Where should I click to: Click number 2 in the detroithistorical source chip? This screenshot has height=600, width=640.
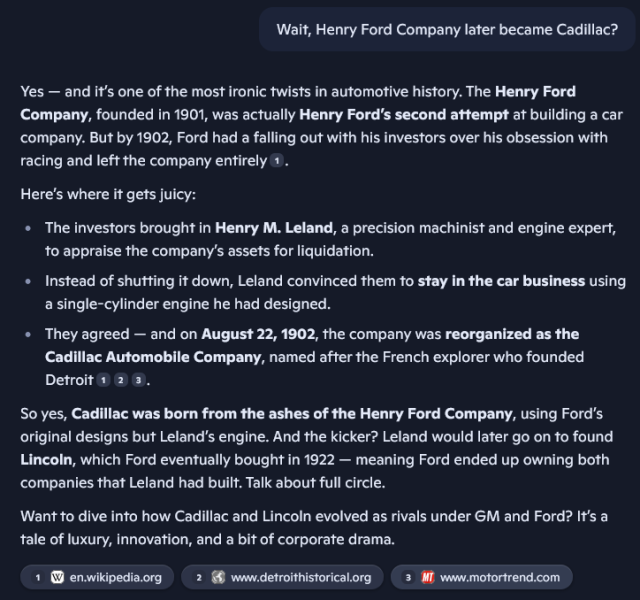[x=199, y=577]
